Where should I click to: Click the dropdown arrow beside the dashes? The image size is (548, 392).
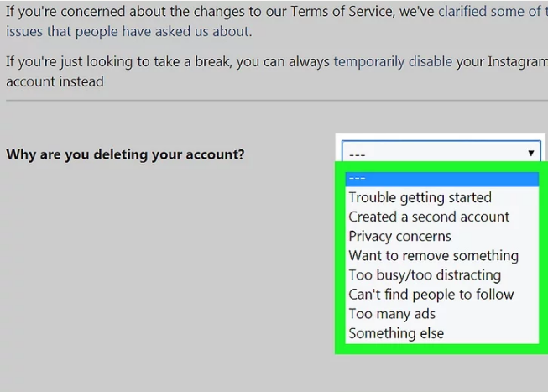pos(531,153)
